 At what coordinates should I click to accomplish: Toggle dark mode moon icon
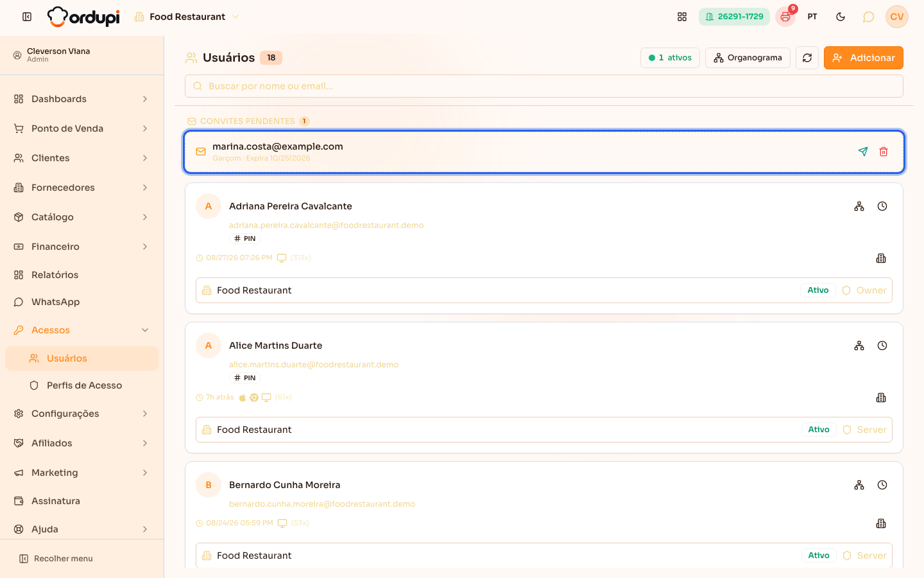(841, 17)
